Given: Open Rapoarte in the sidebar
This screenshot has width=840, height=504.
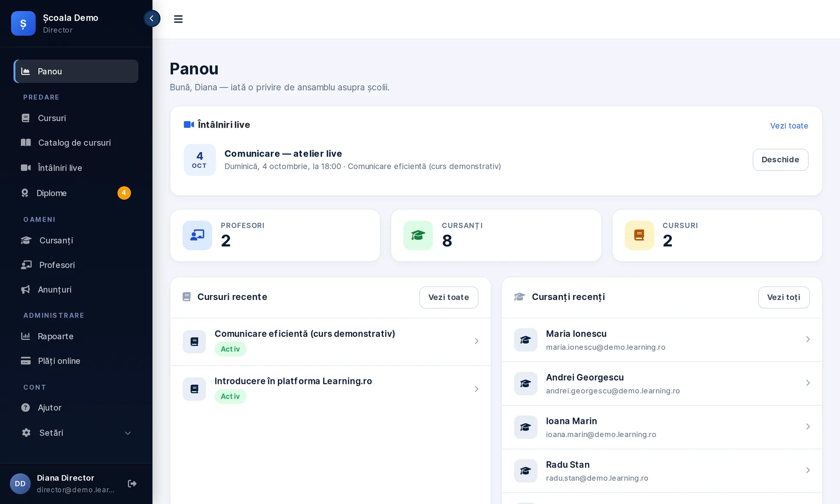Looking at the screenshot, I should 76,336.
